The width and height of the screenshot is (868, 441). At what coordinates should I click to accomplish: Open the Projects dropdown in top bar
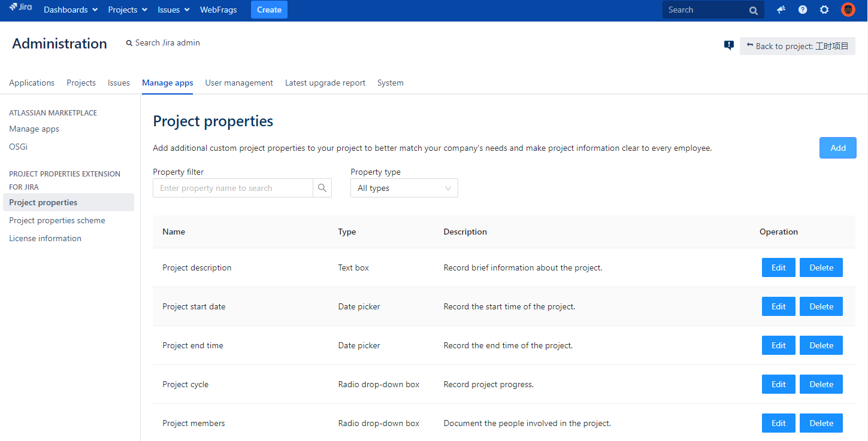[x=128, y=10]
